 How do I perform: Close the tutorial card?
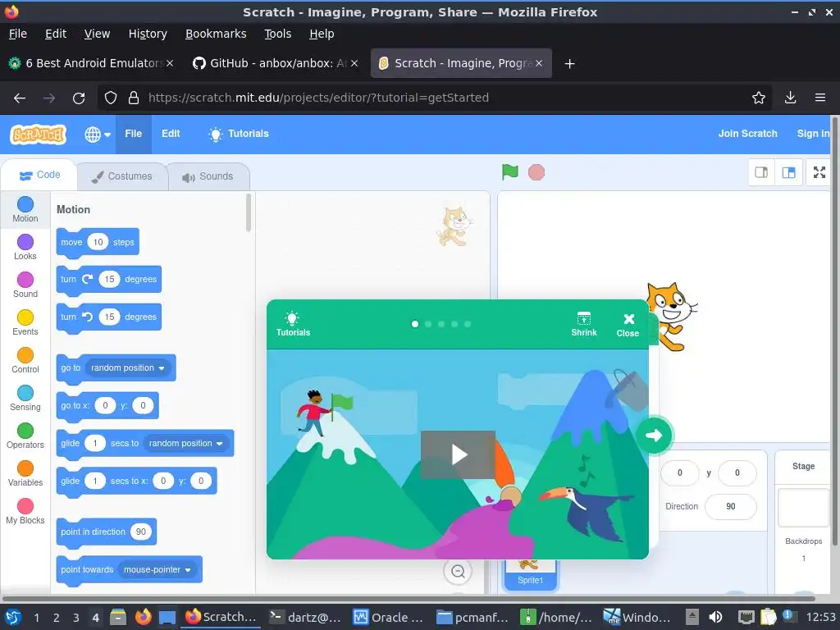click(628, 325)
